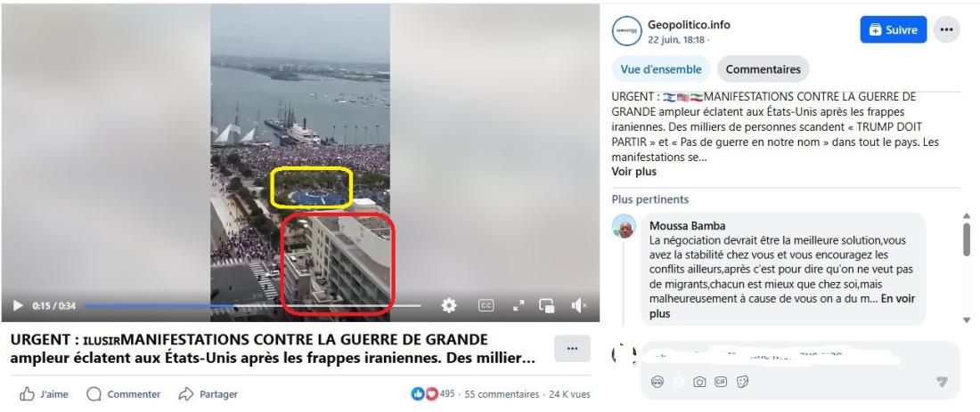
Task: Open more options next to Suivre
Action: [x=946, y=29]
